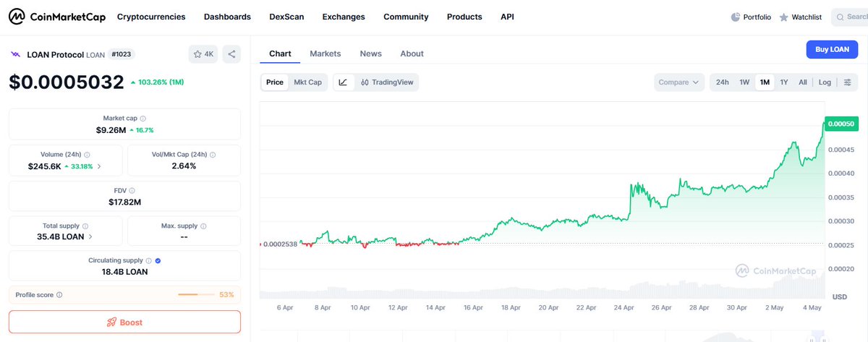868x342 pixels.
Task: Click the Profile score progress bar
Action: [196, 295]
